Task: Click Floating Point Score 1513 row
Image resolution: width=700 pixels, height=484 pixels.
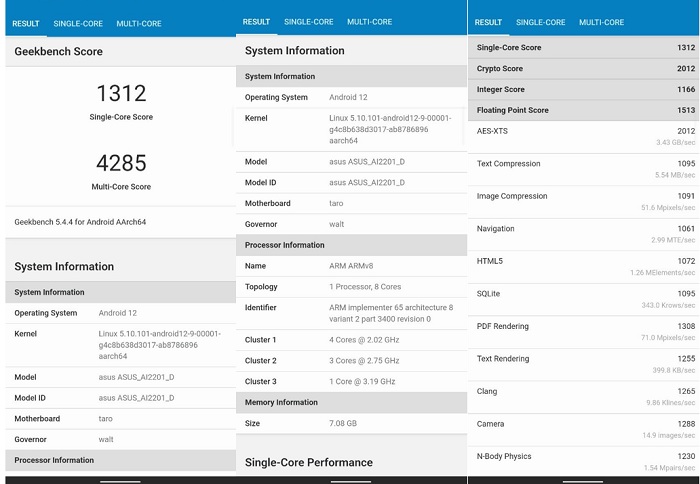Action: click(x=583, y=110)
